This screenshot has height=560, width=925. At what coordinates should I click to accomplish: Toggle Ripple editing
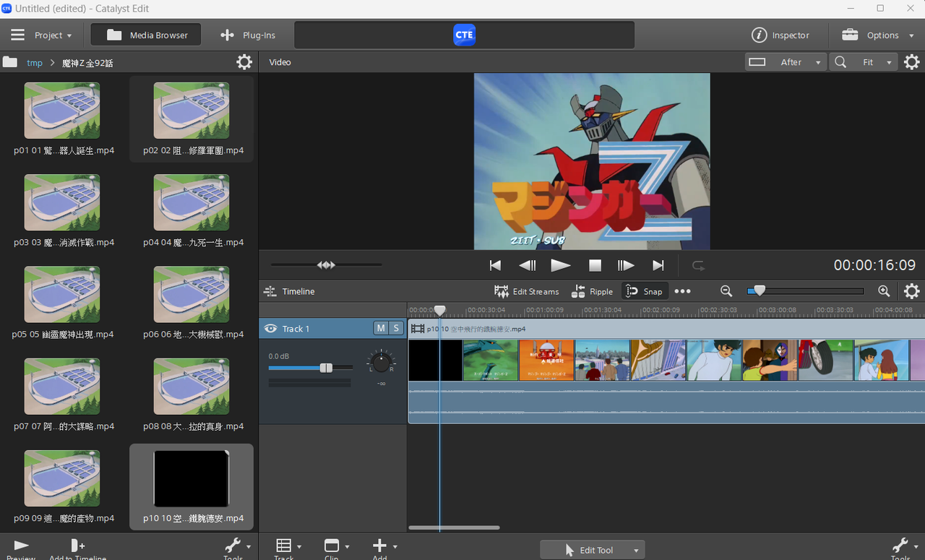(592, 291)
